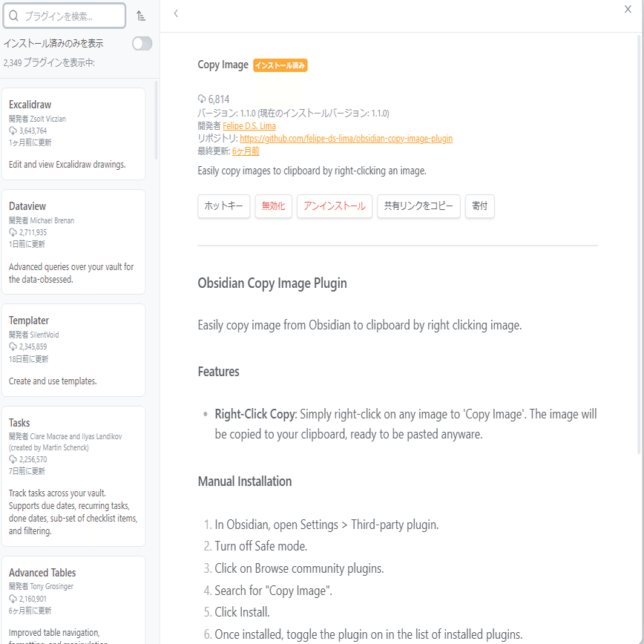The width and height of the screenshot is (644, 644).
Task: Click Templater download count icon
Action: (13, 346)
